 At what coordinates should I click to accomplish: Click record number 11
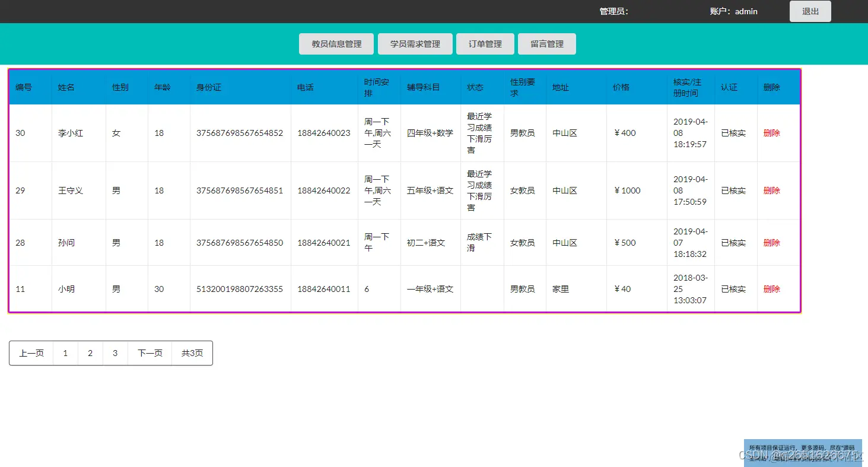point(20,289)
